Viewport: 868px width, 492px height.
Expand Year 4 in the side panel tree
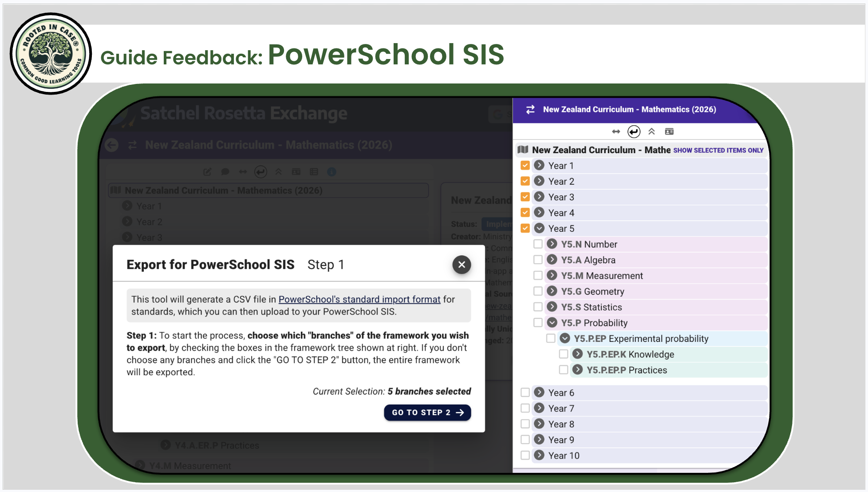539,213
